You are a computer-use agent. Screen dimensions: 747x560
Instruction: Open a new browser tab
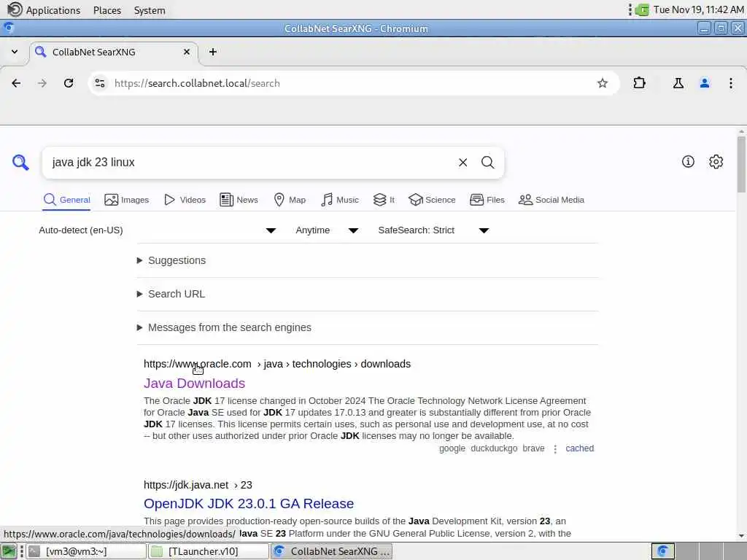(213, 52)
